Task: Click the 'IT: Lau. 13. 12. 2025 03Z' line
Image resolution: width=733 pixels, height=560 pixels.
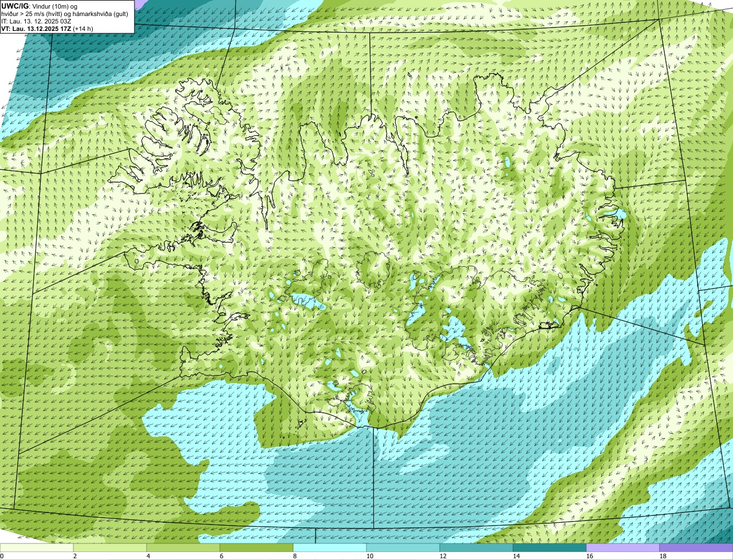Action: tap(36, 21)
